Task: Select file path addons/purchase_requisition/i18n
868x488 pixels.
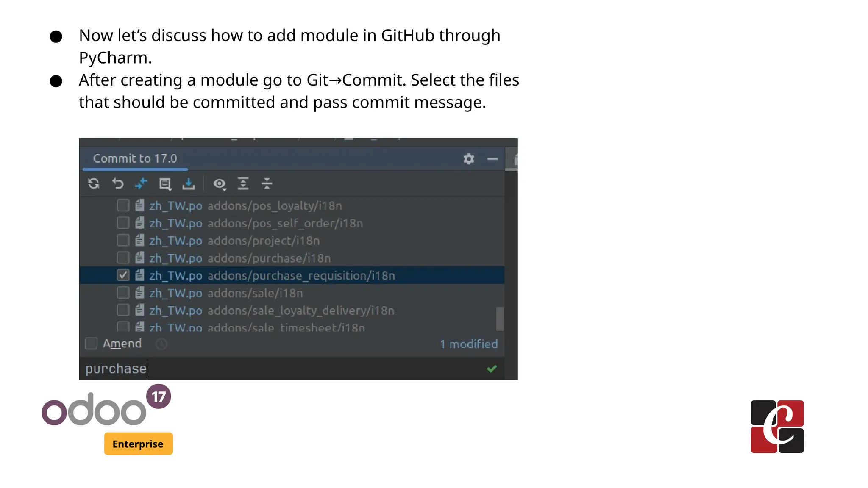Action: click(301, 276)
